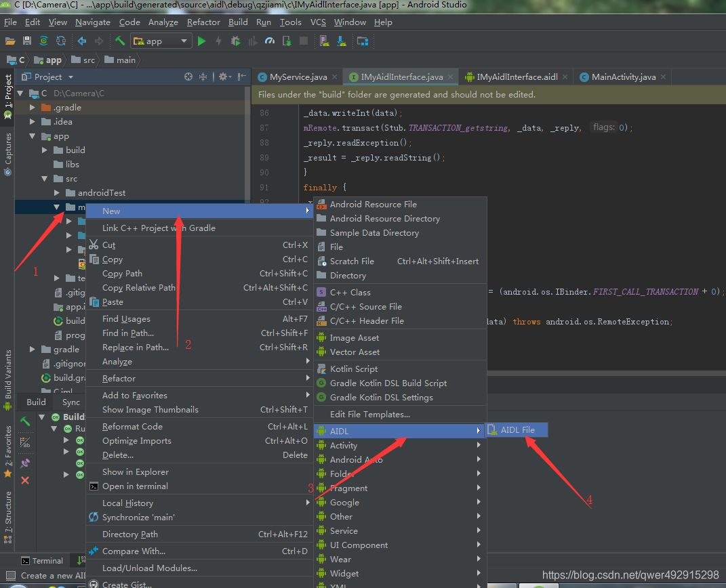Switch to Sync tab in Build panel
The height and width of the screenshot is (588, 726).
(x=71, y=402)
